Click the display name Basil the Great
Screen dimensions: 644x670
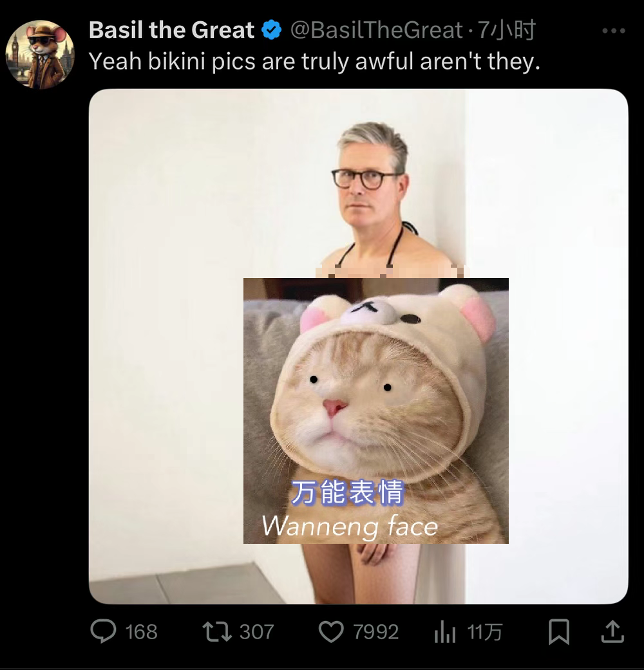(x=171, y=30)
